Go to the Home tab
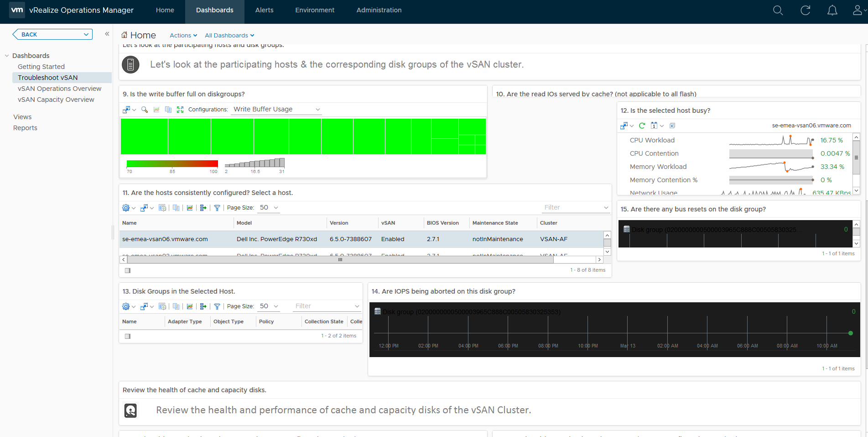Screen dimensions: 868x437 click(165, 10)
